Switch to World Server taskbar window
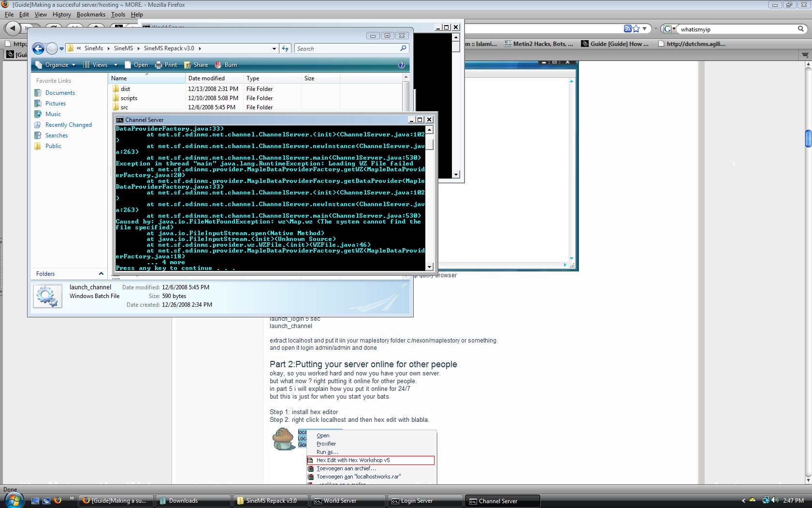 point(348,501)
